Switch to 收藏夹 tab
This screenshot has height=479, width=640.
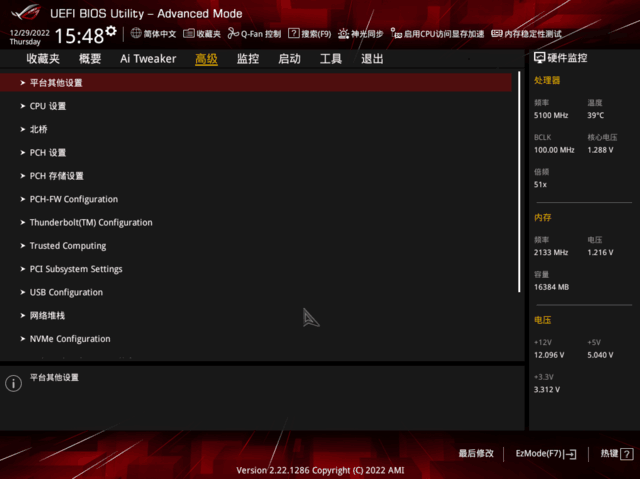(43, 59)
